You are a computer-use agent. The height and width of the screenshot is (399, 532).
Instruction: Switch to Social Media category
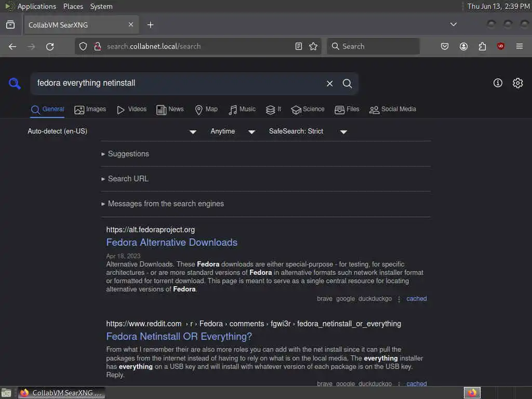393,109
